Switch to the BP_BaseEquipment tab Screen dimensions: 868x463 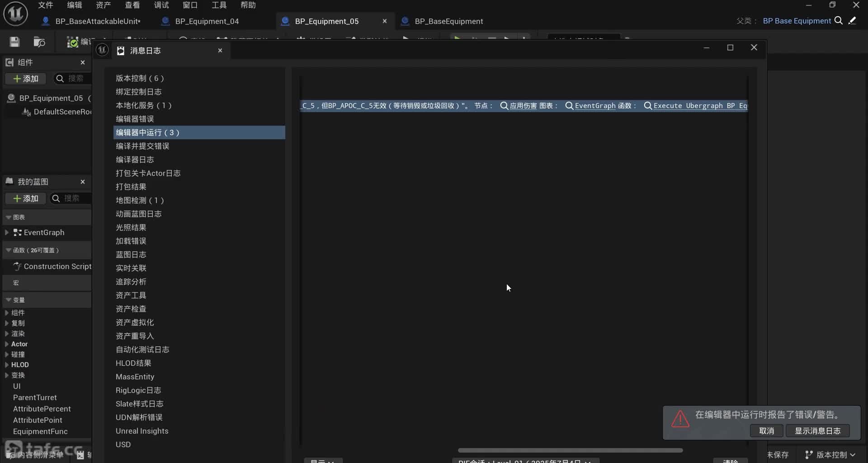(x=448, y=21)
